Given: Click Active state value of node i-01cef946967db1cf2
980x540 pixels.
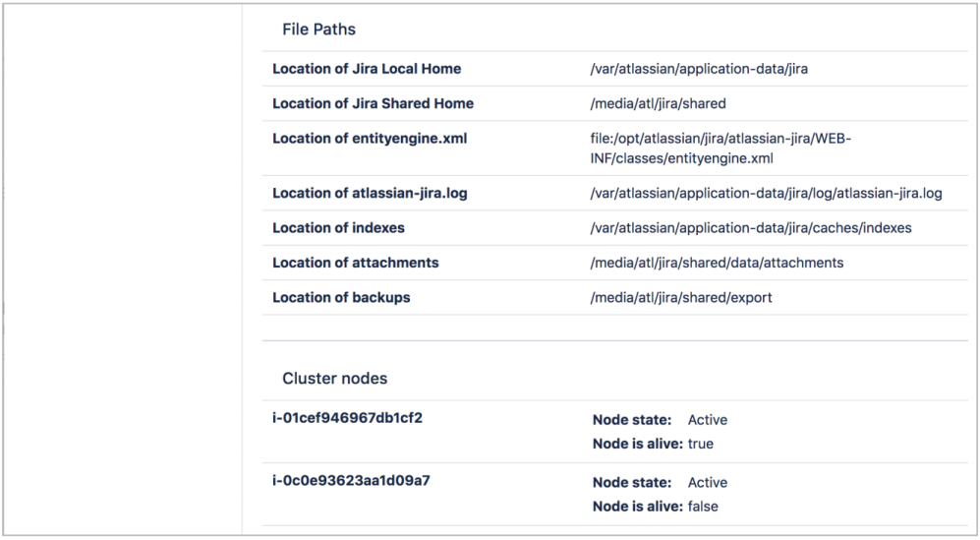Looking at the screenshot, I should [x=708, y=420].
